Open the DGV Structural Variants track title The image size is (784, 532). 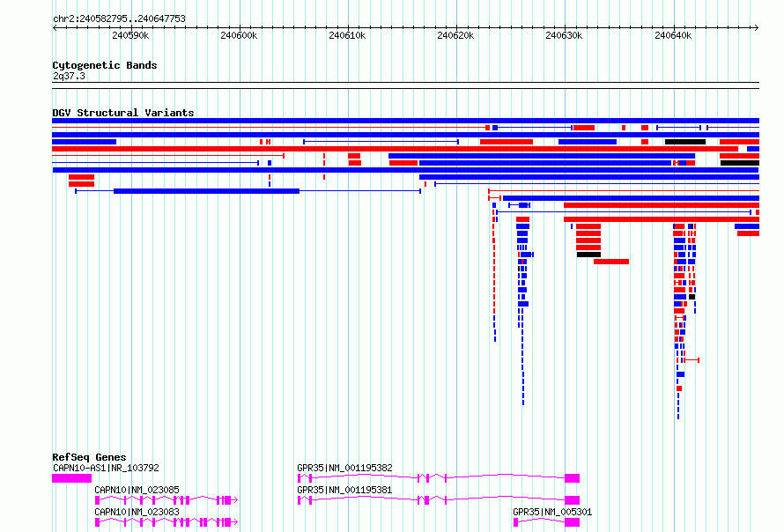123,113
